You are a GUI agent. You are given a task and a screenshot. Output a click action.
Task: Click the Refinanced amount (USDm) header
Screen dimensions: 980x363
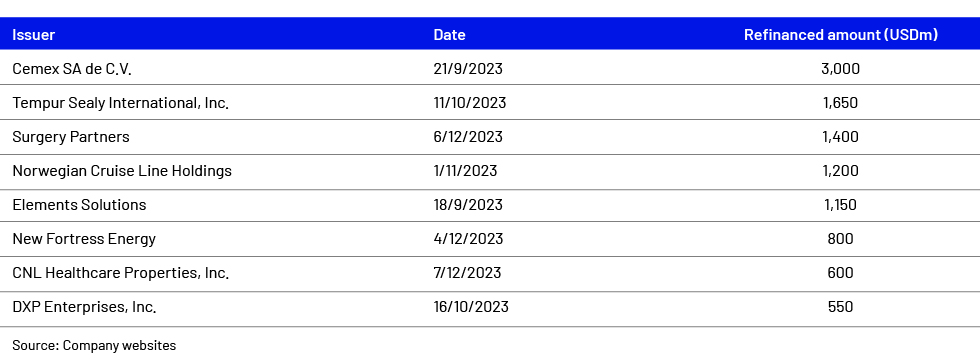pyautogui.click(x=841, y=35)
